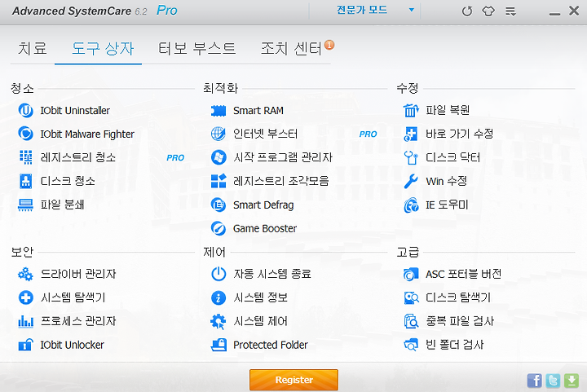Click the Protected Folder label
The height and width of the screenshot is (392, 587).
point(271,345)
